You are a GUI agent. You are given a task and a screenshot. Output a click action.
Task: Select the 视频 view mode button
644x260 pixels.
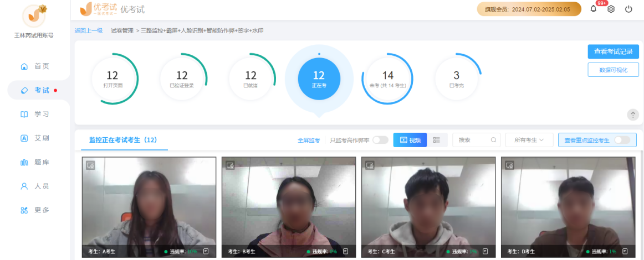point(410,140)
